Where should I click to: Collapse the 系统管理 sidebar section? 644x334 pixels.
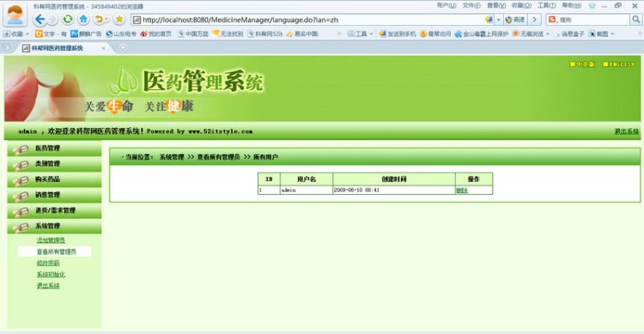click(54, 226)
